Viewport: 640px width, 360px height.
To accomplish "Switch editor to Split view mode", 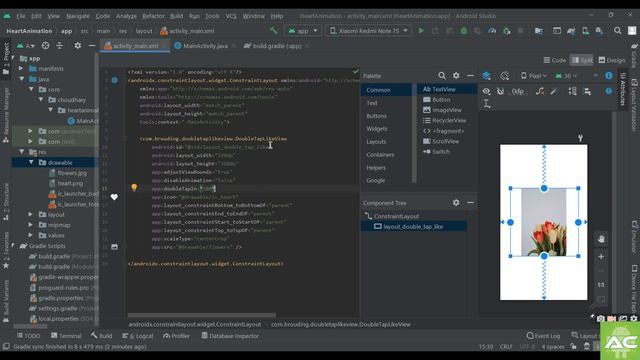I will coord(582,60).
